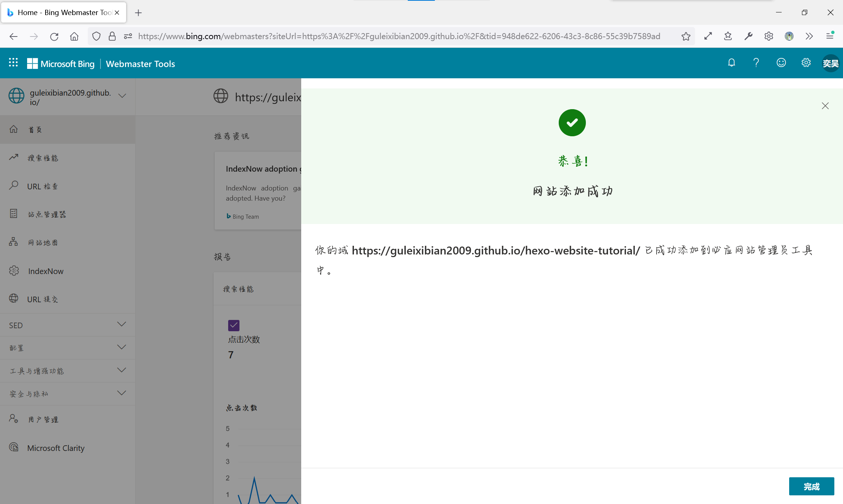Open Microsoft Clarity link in sidebar
This screenshot has height=504, width=843.
click(56, 448)
